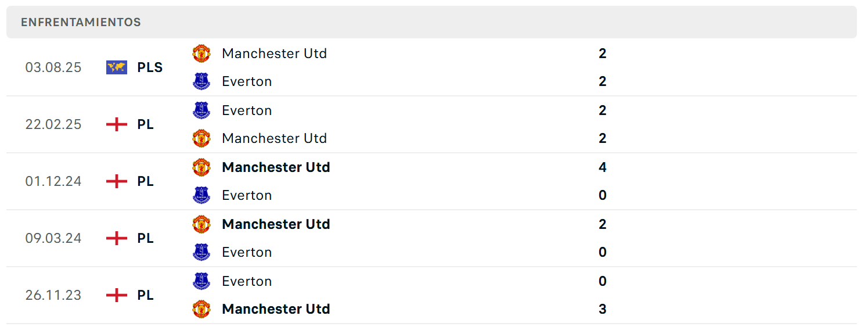Open PL league label in 01.12.24 row
This screenshot has height=330, width=868.
[x=145, y=181]
